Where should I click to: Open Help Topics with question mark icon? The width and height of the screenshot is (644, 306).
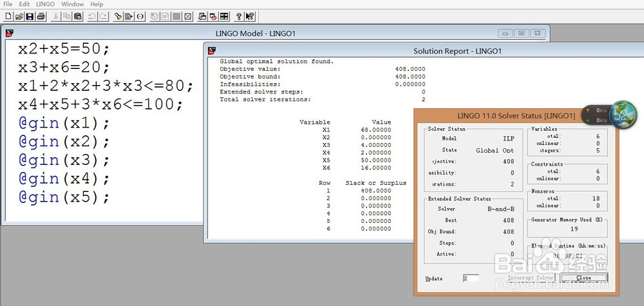(x=239, y=17)
